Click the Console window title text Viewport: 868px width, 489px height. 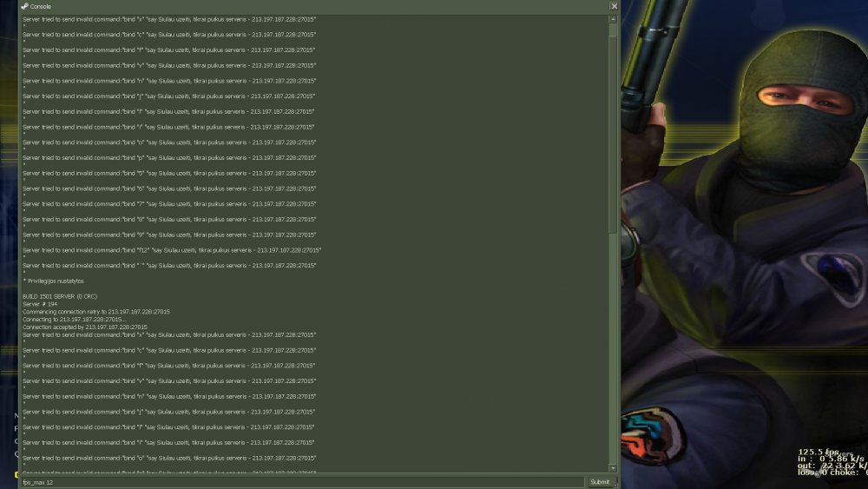[x=41, y=7]
